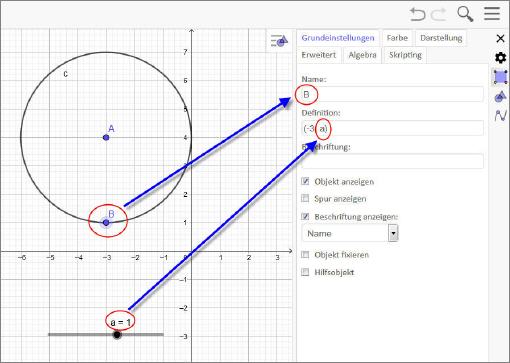Click the redo arrow icon
The width and height of the screenshot is (510, 363).
tap(439, 14)
